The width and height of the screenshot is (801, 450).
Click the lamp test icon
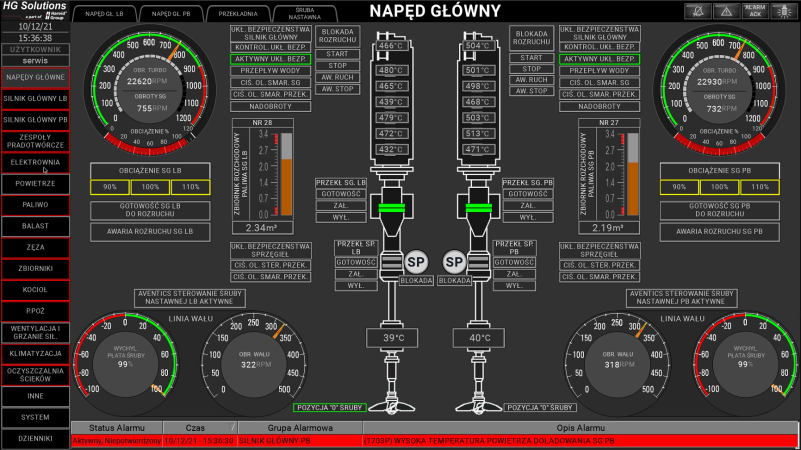(784, 11)
